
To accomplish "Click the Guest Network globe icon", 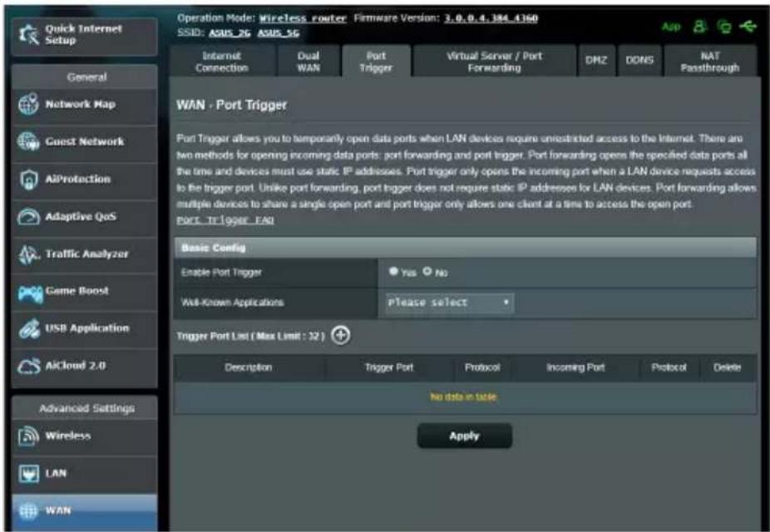I will tap(28, 141).
